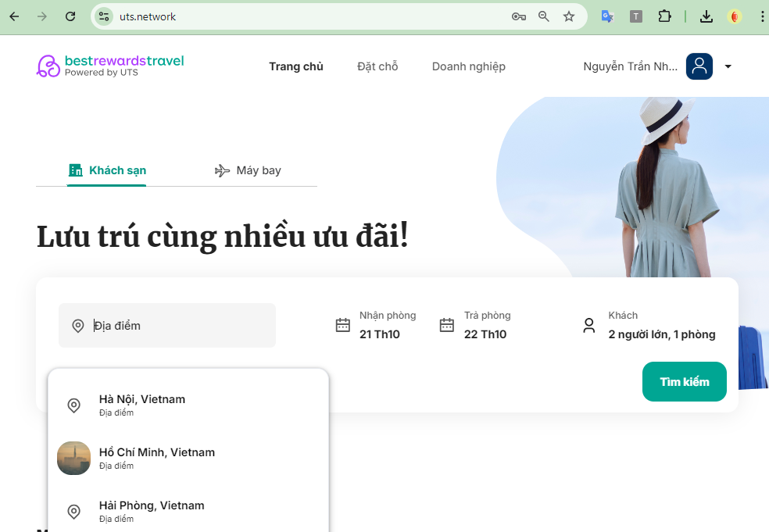Image resolution: width=769 pixels, height=532 pixels.
Task: Switch to the Máy bay tab
Action: (248, 170)
